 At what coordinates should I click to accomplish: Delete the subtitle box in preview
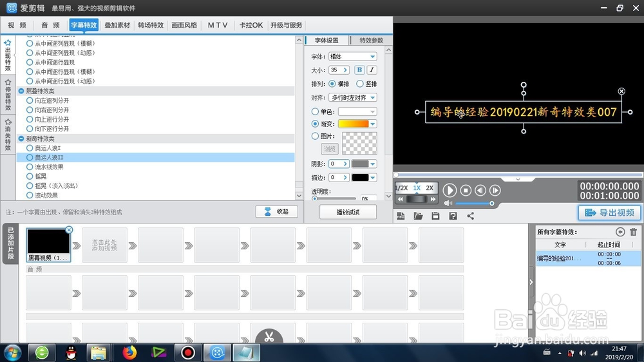pos(621,91)
